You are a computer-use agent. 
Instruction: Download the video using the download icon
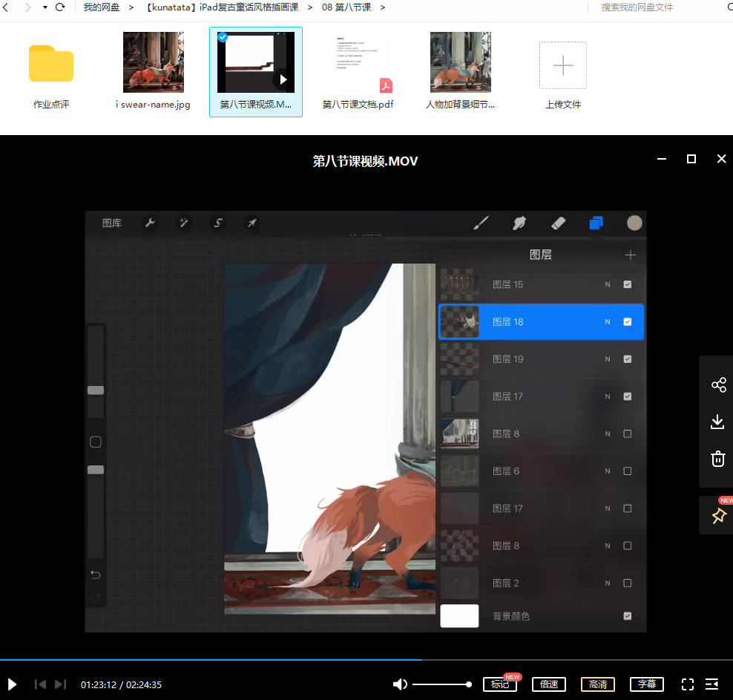[x=717, y=422]
